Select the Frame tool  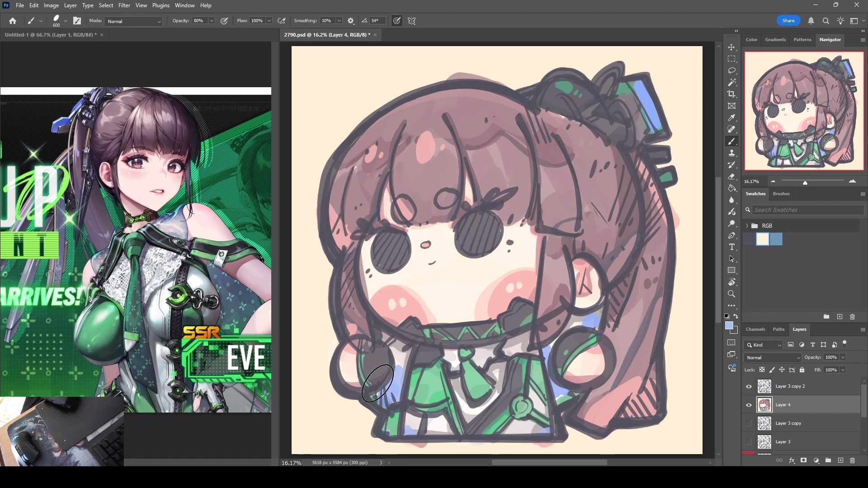point(731,106)
